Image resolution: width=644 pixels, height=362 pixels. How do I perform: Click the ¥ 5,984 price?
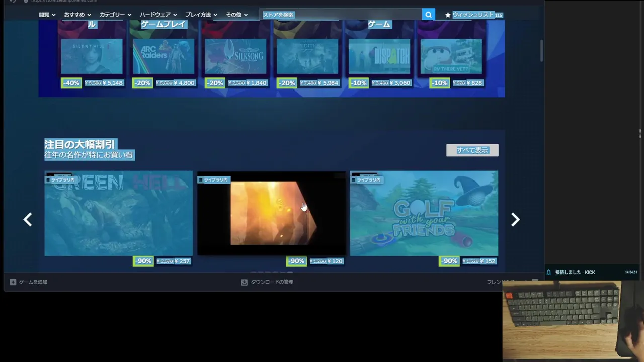coord(329,83)
